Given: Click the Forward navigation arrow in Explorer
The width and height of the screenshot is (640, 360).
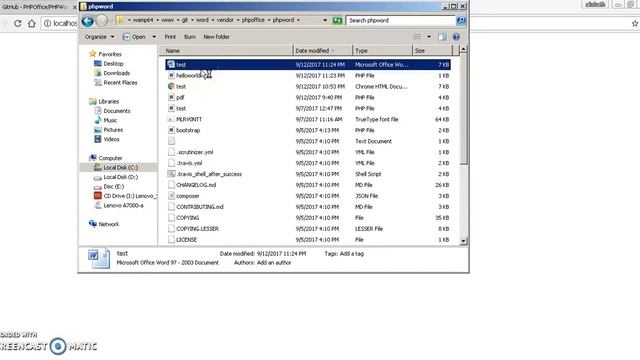Looking at the screenshot, I should [x=102, y=21].
